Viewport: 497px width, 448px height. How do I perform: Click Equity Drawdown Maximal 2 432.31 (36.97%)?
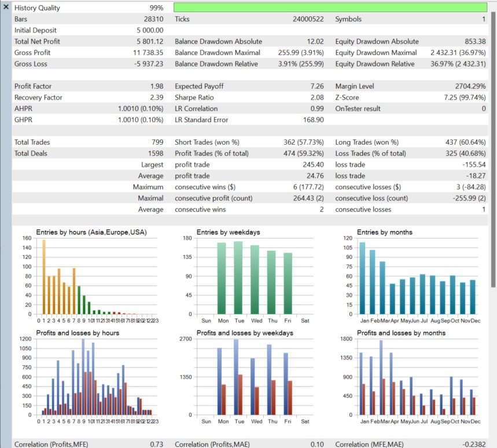coord(458,53)
